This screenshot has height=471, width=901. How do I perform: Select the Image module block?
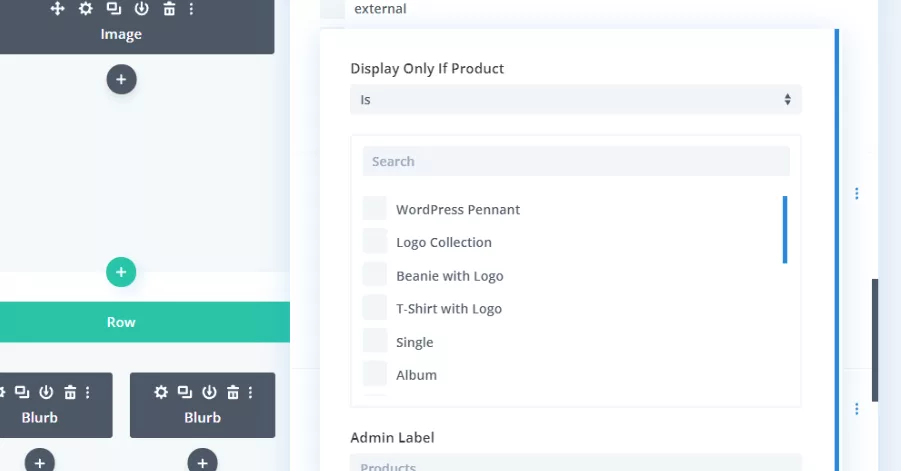click(x=137, y=27)
